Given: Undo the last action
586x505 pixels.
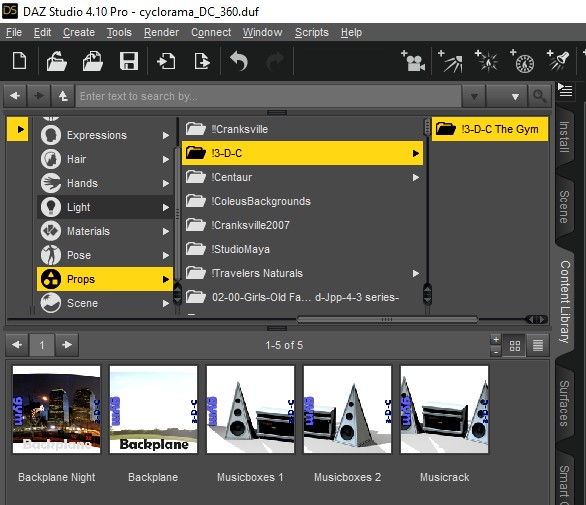Looking at the screenshot, I should [239, 61].
